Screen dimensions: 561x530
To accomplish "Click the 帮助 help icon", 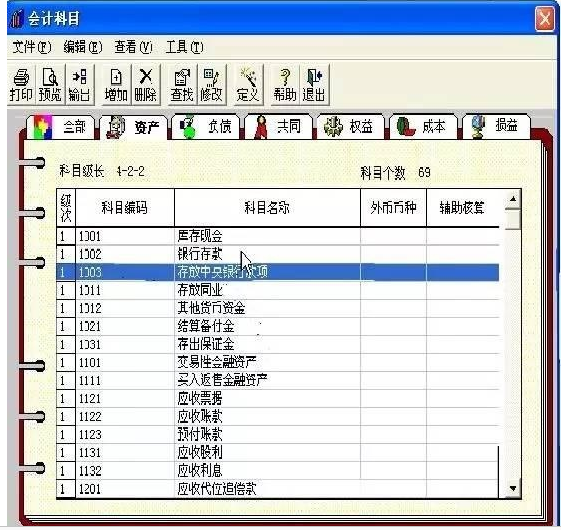I will pos(285,84).
